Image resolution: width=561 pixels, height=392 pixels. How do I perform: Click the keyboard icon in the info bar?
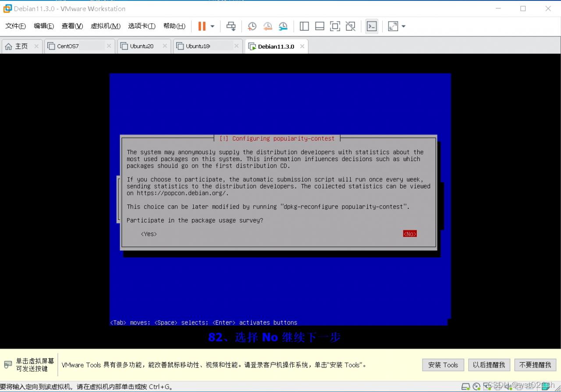tap(8, 365)
